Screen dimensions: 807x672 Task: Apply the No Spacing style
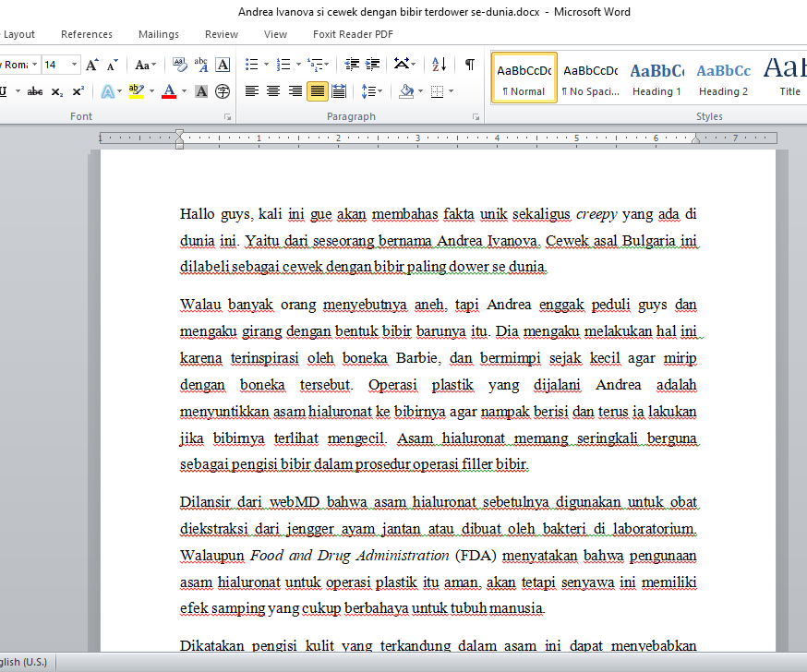coord(590,78)
